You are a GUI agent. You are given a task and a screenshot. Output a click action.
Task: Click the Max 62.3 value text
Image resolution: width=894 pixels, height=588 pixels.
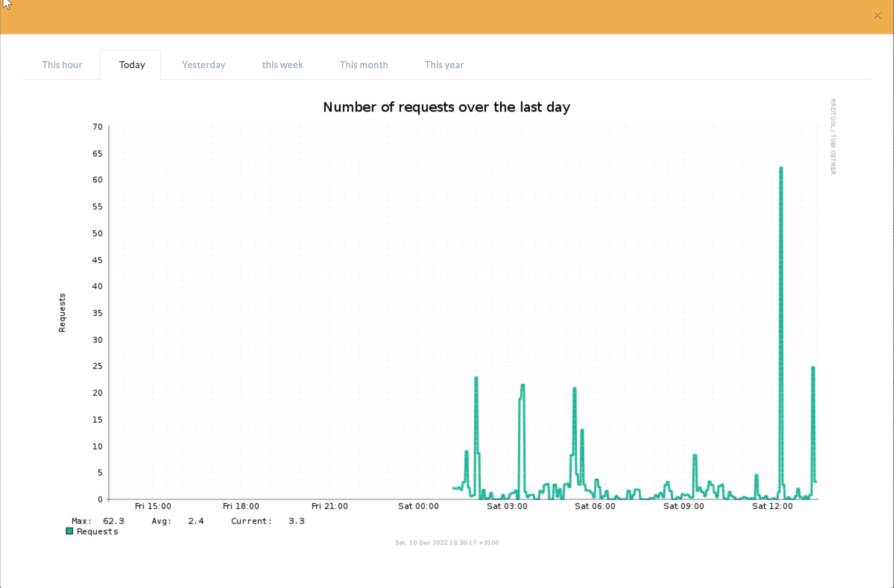[x=113, y=521]
